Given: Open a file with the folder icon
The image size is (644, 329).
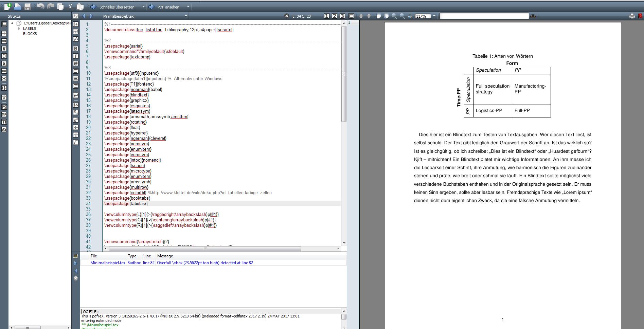Looking at the screenshot, I should (x=18, y=6).
